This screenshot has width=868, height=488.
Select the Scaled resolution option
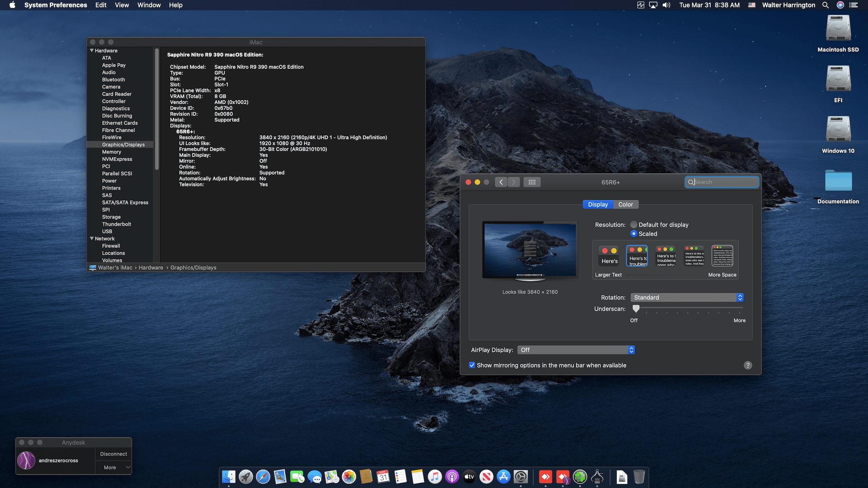[x=634, y=234]
